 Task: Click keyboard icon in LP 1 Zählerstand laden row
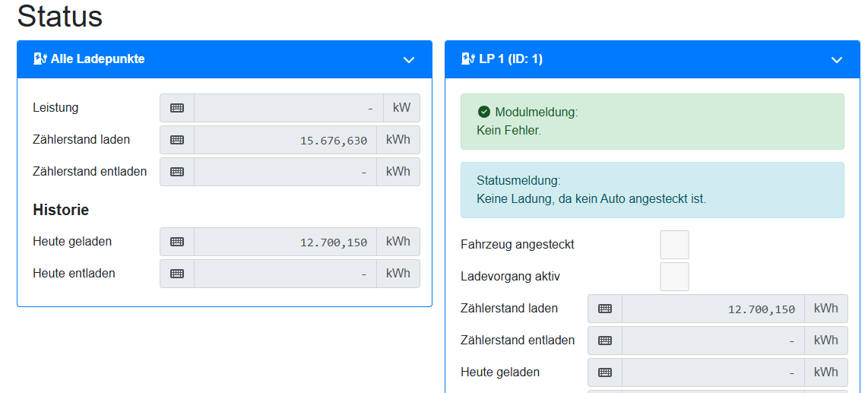605,309
